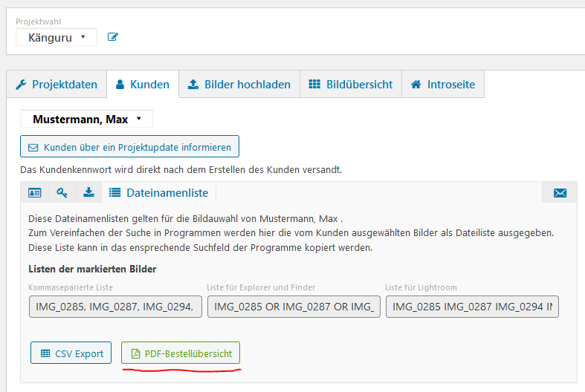Switch to the Introseite tab
The image size is (585, 392).
coord(443,85)
